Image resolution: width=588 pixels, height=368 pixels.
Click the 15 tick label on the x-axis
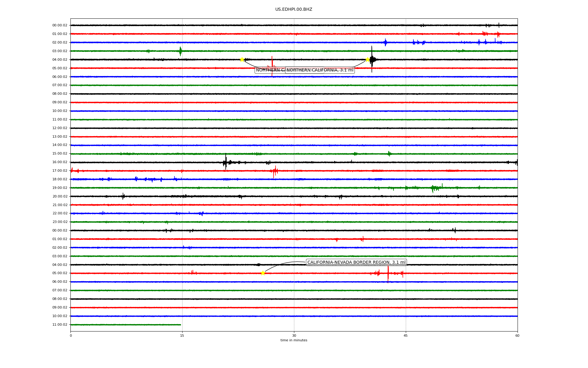[x=182, y=335]
